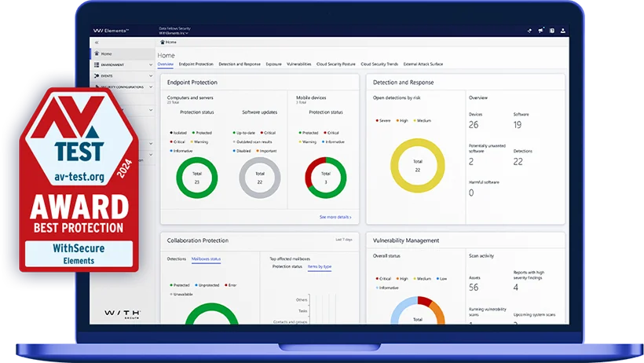The image size is (644, 363).
Task: Click the Devices count 26
Action: coord(474,125)
